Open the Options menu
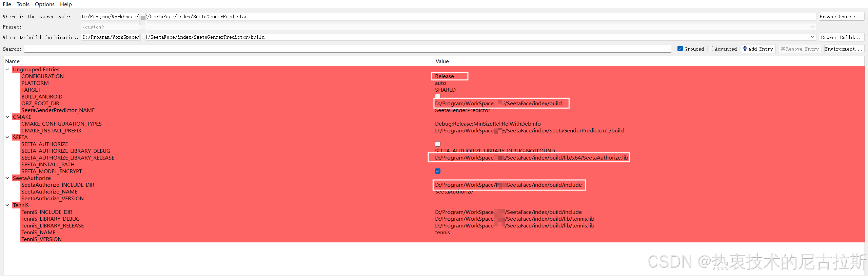Viewport: 868px width, 276px height. 44,4
